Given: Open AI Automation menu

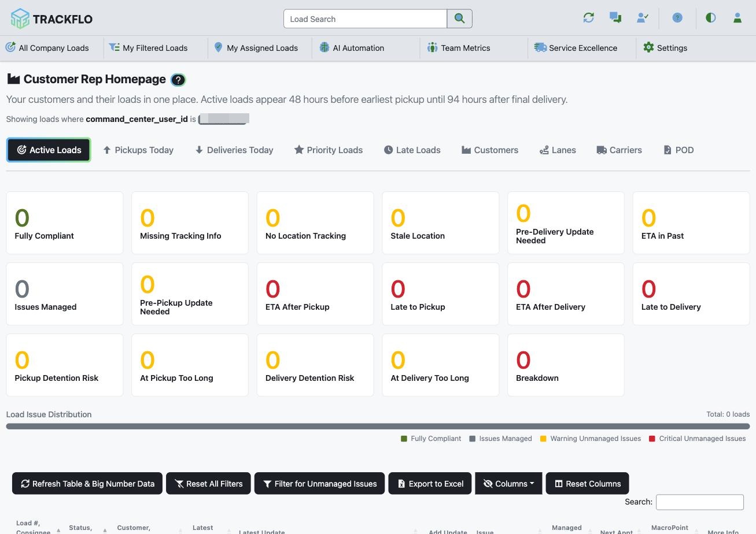Looking at the screenshot, I should tap(352, 48).
